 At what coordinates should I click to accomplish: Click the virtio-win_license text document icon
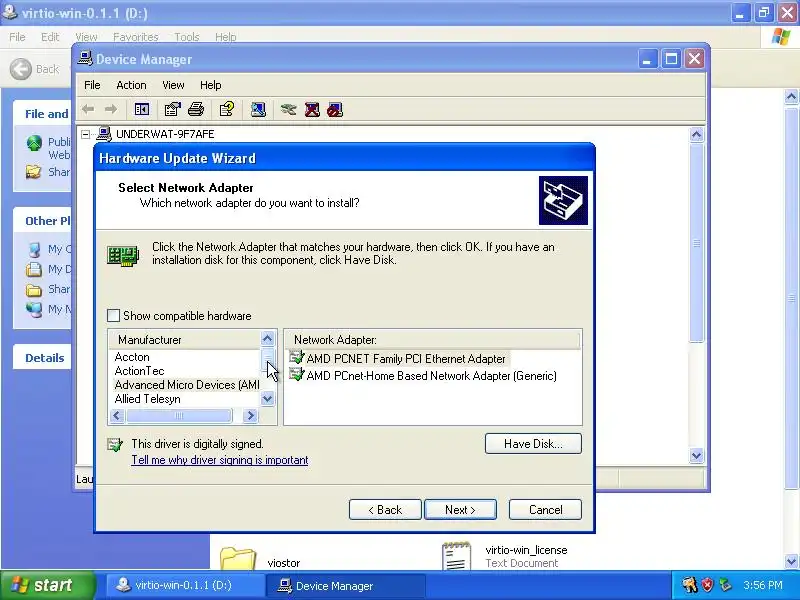point(456,556)
